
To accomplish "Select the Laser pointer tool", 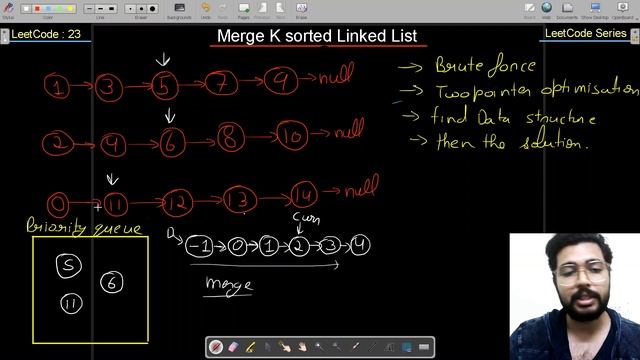I will 355,347.
